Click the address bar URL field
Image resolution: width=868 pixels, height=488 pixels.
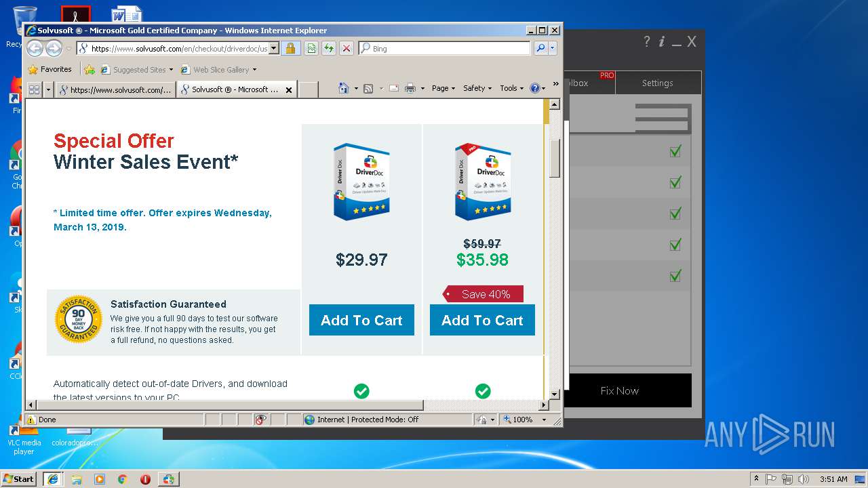[x=178, y=48]
